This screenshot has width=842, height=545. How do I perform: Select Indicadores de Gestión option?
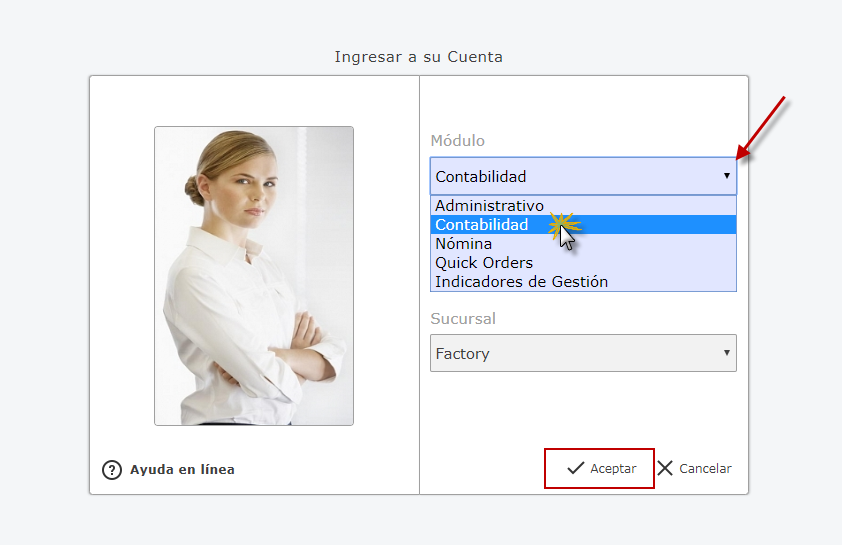coord(521,282)
